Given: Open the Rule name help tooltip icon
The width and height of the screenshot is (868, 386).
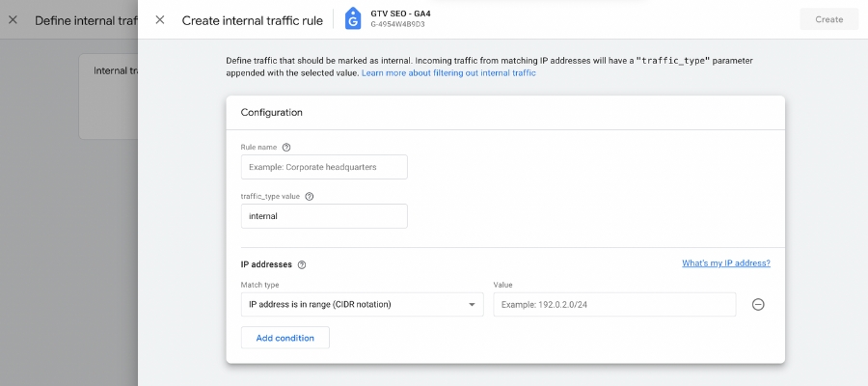Looking at the screenshot, I should tap(285, 148).
